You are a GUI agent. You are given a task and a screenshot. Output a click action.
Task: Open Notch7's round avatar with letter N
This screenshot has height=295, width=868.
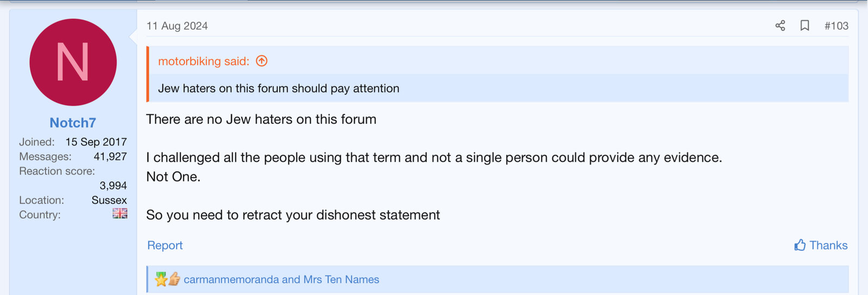[73, 62]
